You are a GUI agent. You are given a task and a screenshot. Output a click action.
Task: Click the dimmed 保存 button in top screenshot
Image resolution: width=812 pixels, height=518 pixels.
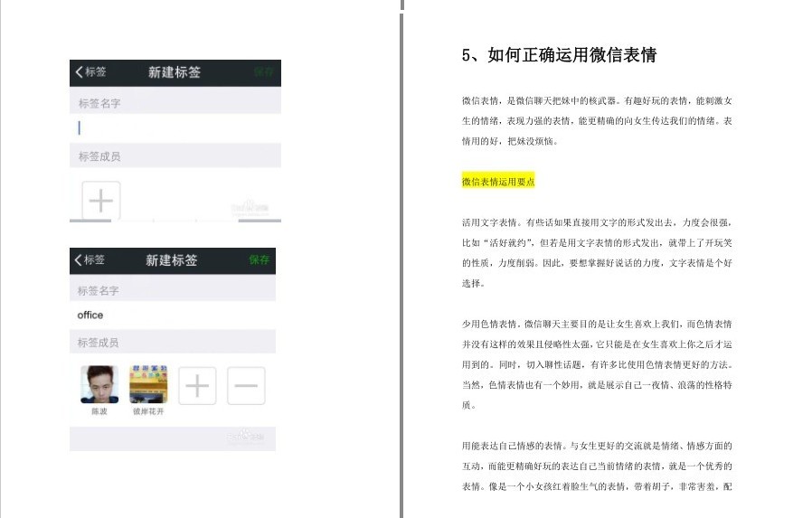pyautogui.click(x=264, y=72)
